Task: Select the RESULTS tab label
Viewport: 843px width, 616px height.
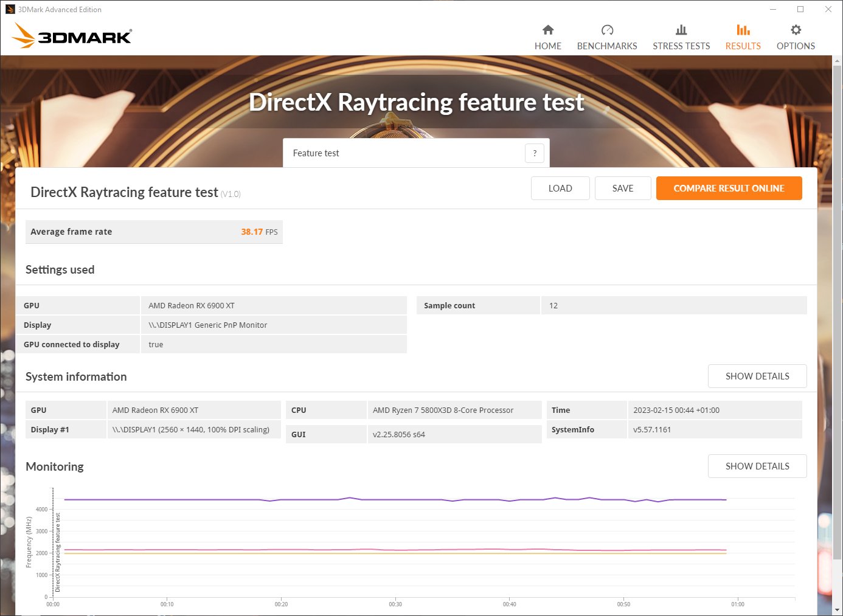Action: pos(743,46)
